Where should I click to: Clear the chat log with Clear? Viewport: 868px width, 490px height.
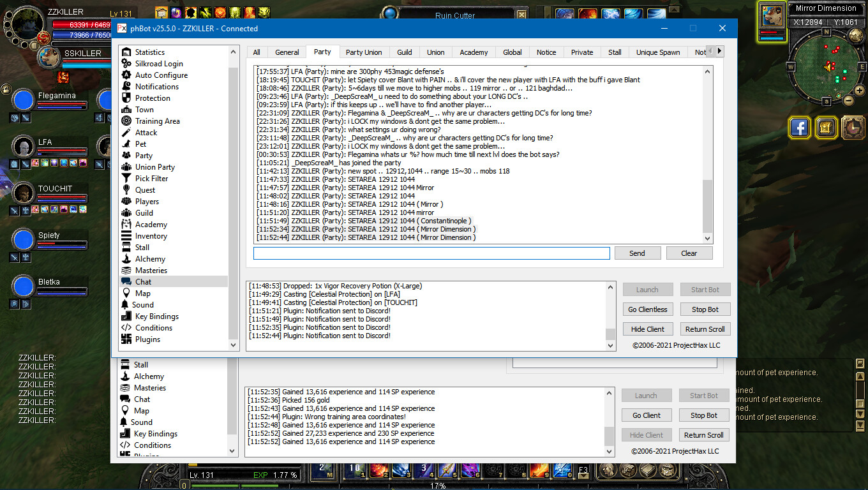(689, 253)
